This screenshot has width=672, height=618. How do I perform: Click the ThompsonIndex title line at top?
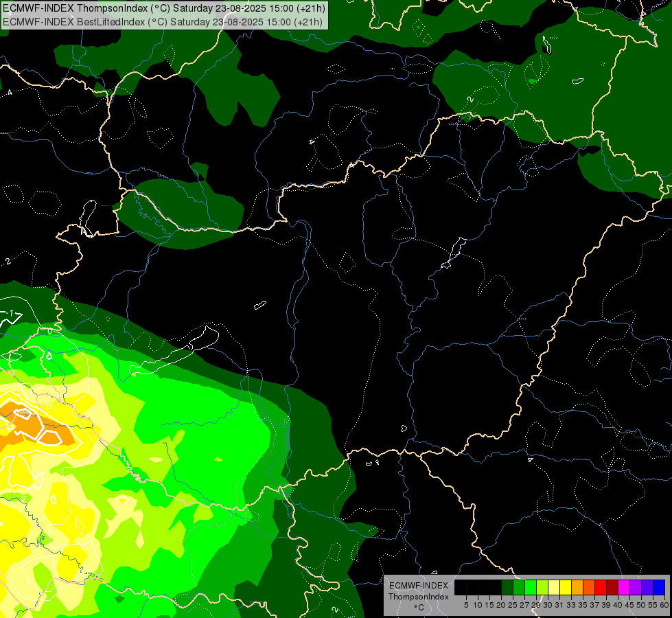[164, 8]
